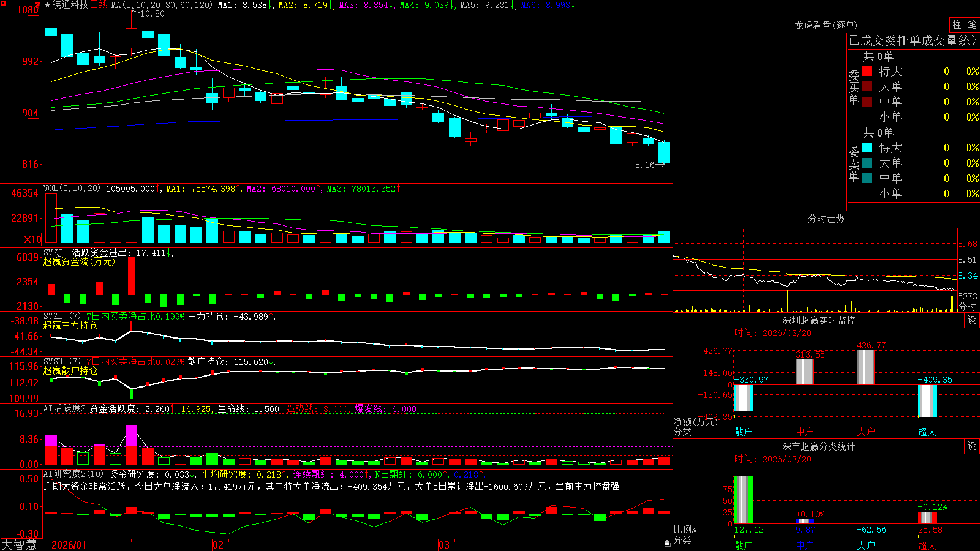Click the 超赢散户持仓 label
Image resolution: width=980 pixels, height=551 pixels.
tap(70, 370)
